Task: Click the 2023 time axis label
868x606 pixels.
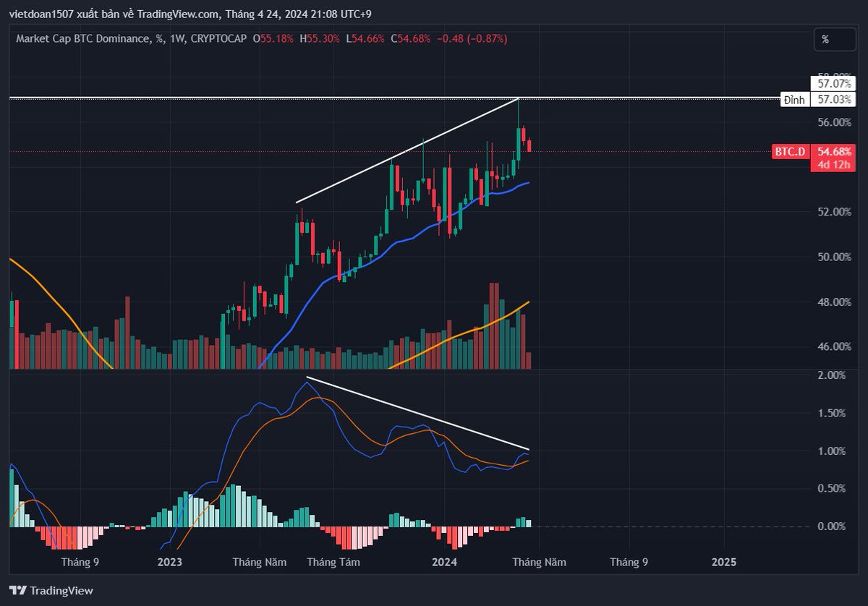Action: tap(169, 562)
